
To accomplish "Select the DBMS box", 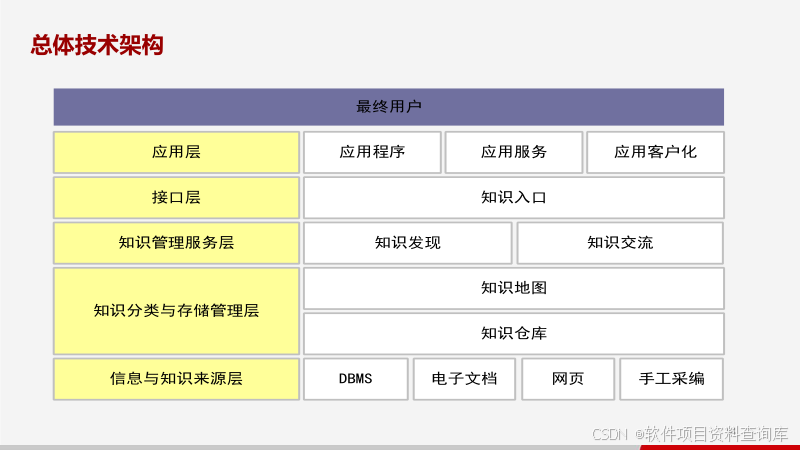I will (x=356, y=379).
